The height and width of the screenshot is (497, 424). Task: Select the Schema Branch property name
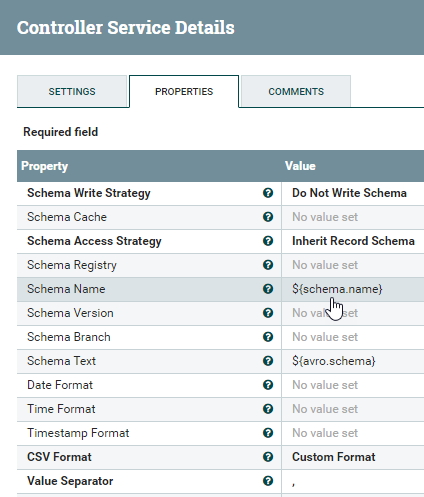coord(69,337)
